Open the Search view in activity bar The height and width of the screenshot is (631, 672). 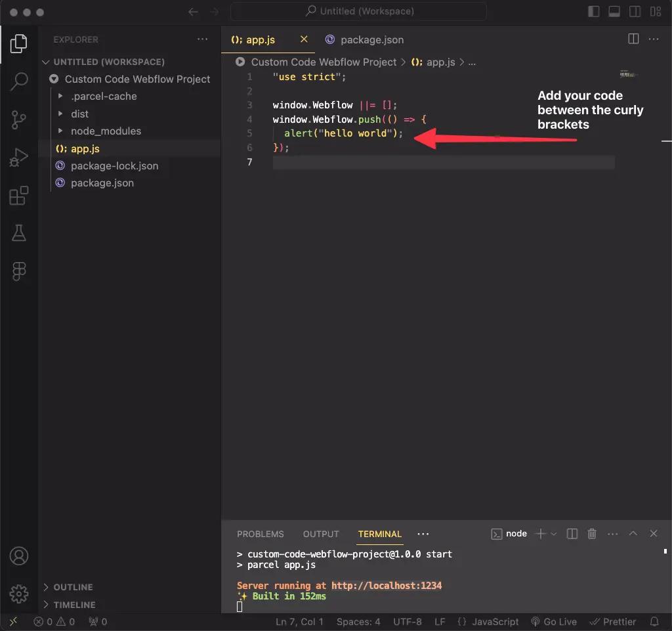tap(19, 81)
